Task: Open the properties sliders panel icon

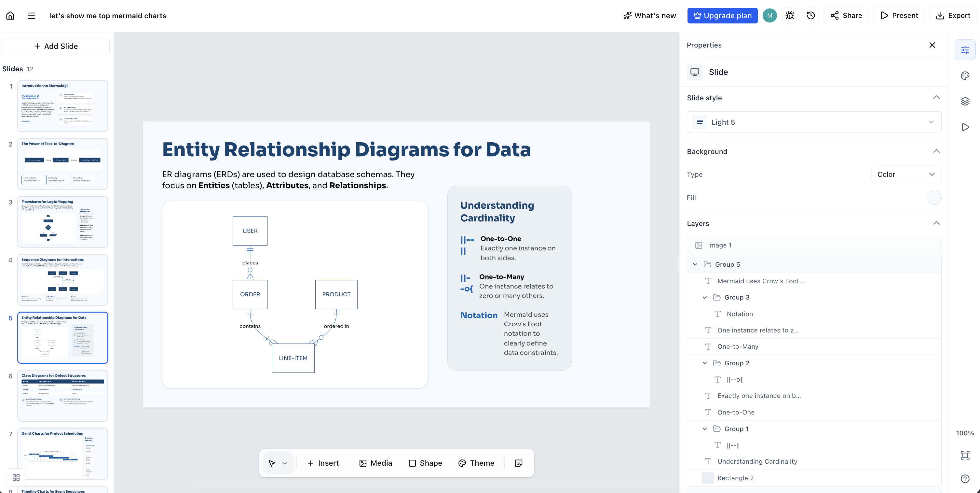Action: [965, 50]
